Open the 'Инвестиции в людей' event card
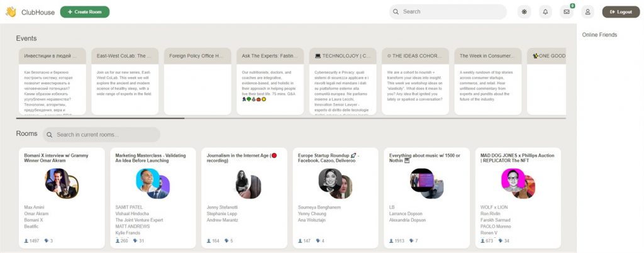The height and width of the screenshot is (253, 644). (52, 81)
